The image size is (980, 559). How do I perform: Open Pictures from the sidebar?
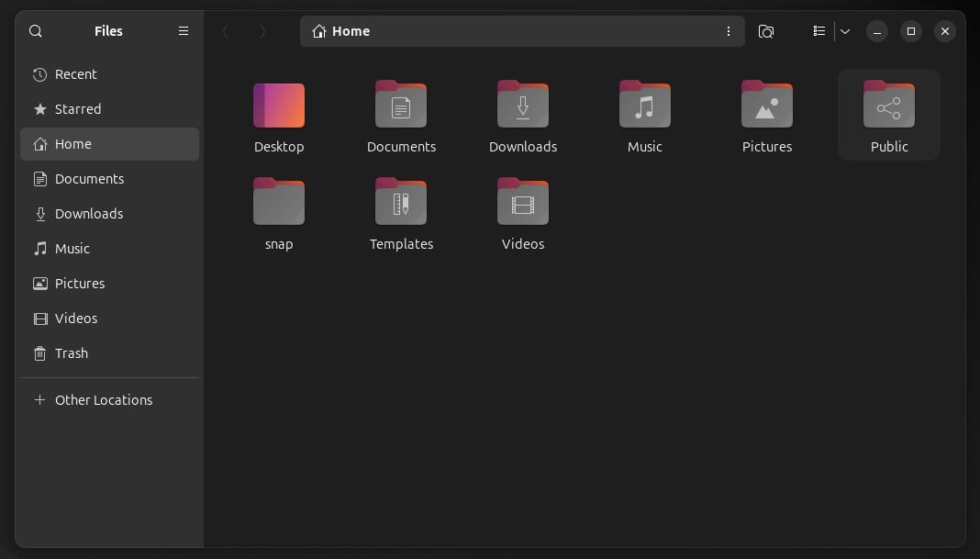pos(80,283)
